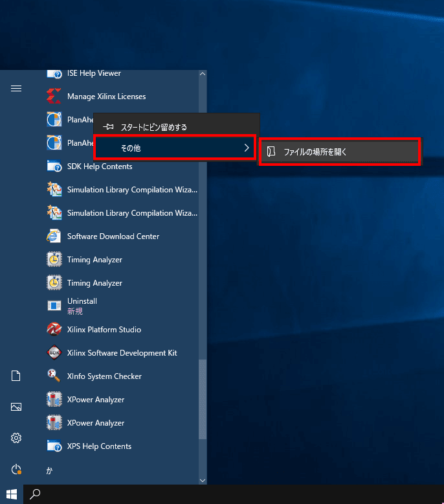This screenshot has width=444, height=504.
Task: Open the Uninstall app icon
Action: [x=54, y=306]
